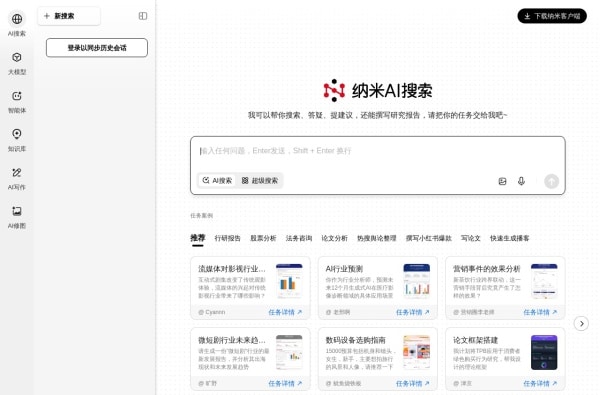Select the AI搜索 mode toggle
This screenshot has width=600, height=395.
click(217, 180)
